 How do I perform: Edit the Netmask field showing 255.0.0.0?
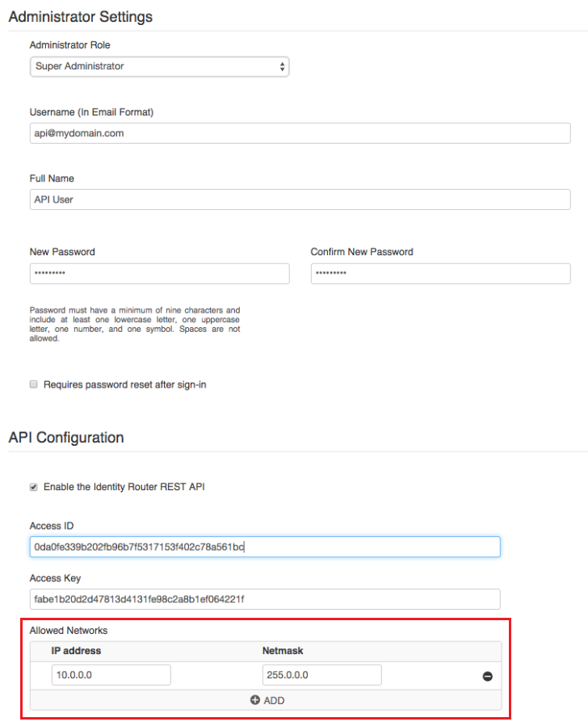click(x=321, y=675)
